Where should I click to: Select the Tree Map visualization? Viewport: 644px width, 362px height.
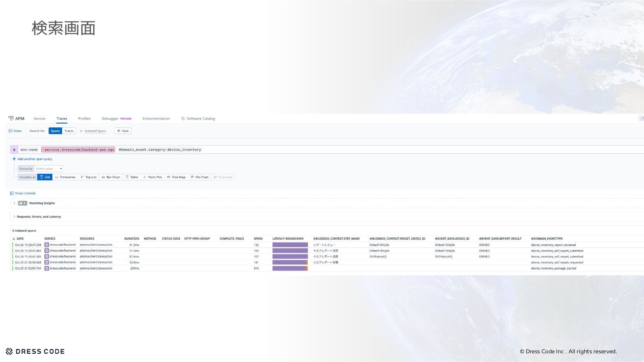pos(176,177)
